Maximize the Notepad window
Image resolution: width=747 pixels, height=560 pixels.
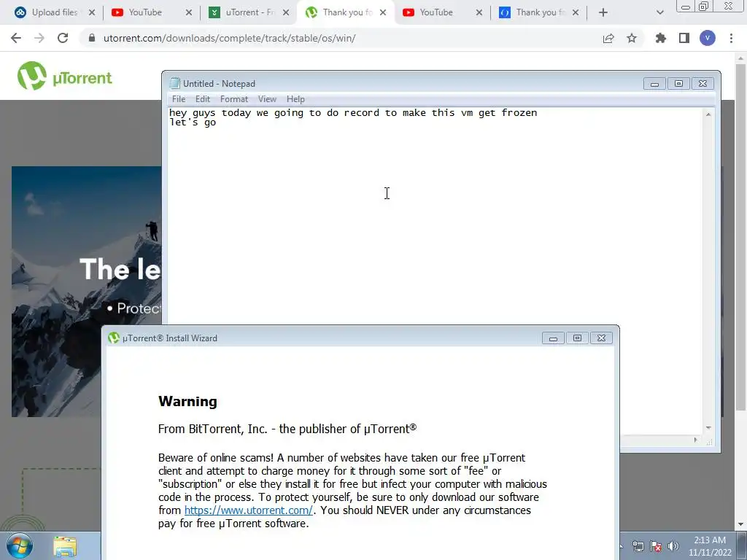click(x=678, y=84)
